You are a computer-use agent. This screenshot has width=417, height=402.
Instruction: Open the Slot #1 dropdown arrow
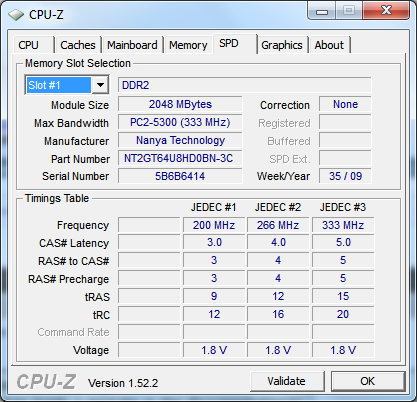100,85
